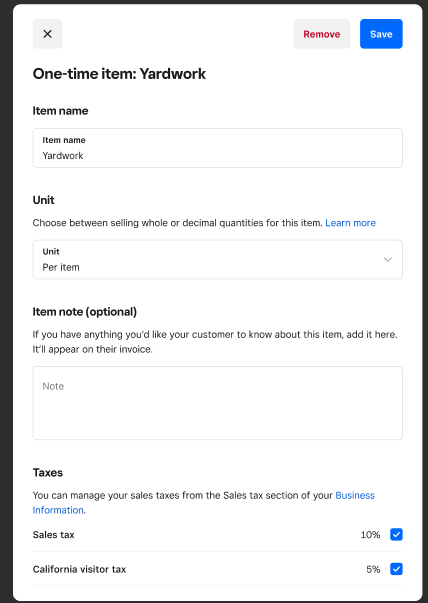Click into the Item name field

pos(218,148)
